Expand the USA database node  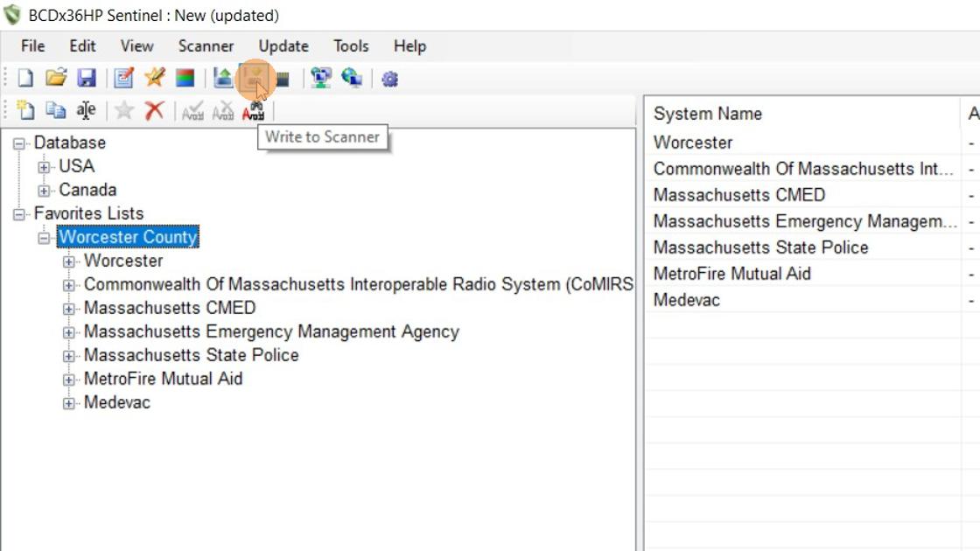[44, 167]
